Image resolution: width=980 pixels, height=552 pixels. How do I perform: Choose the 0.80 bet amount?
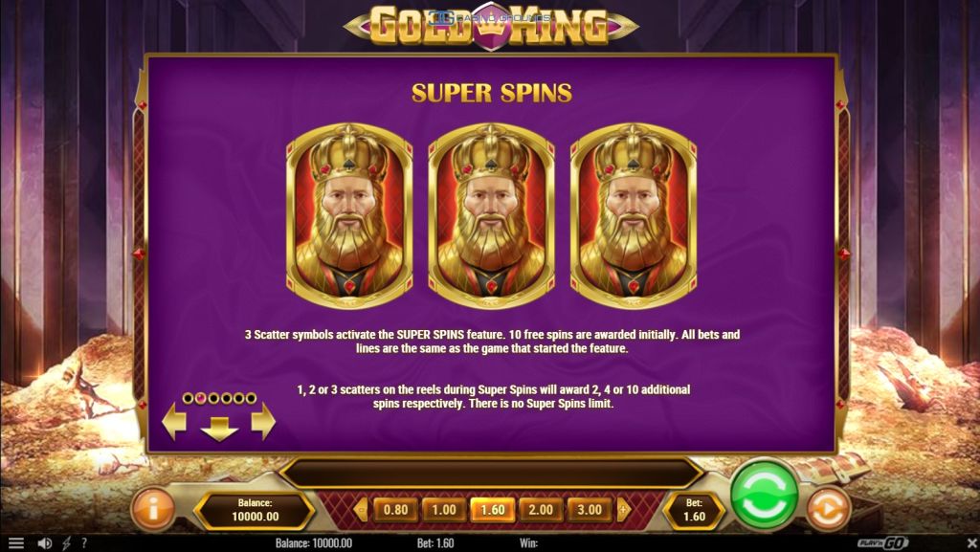tap(395, 510)
